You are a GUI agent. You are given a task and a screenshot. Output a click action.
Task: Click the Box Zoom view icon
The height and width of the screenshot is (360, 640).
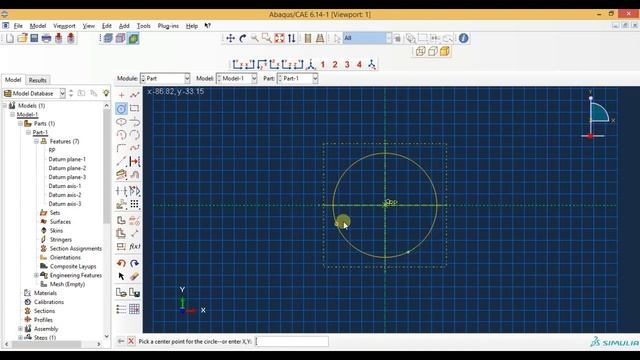[x=267, y=38]
